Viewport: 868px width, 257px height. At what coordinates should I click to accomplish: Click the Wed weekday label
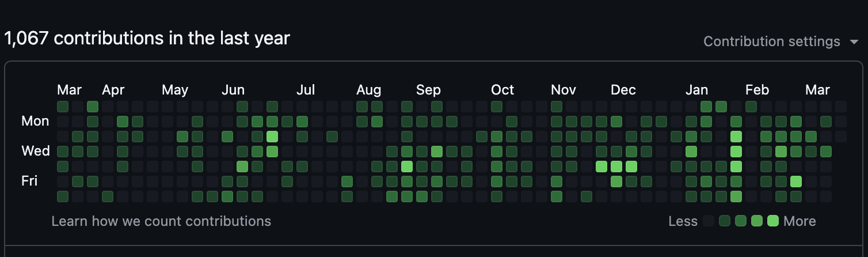[36, 151]
